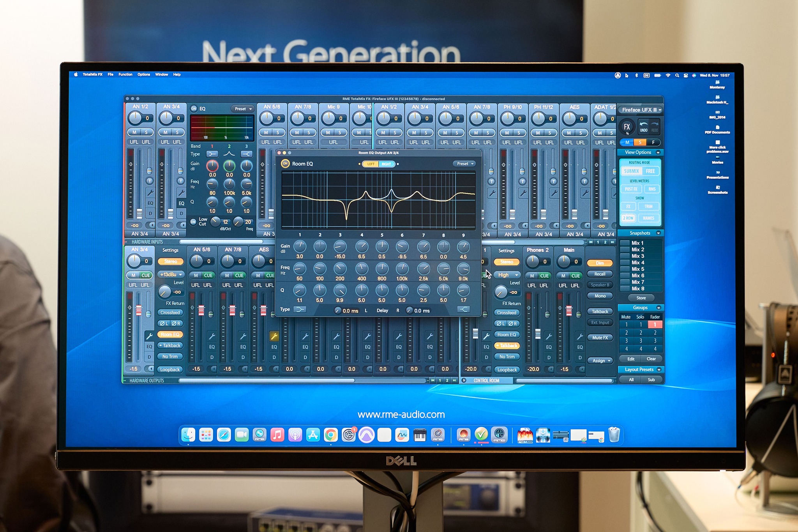
Task: Click band 1 filter type icon in Room EQ
Action: pyautogui.click(x=300, y=309)
